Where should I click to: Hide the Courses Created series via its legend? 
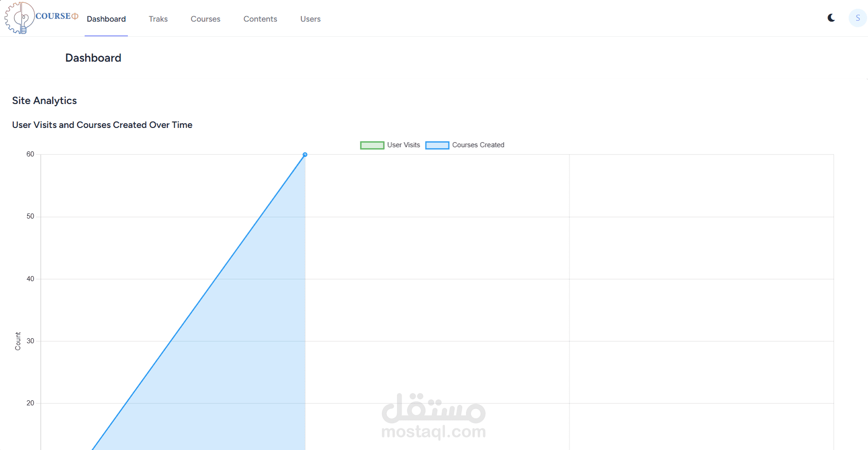477,145
